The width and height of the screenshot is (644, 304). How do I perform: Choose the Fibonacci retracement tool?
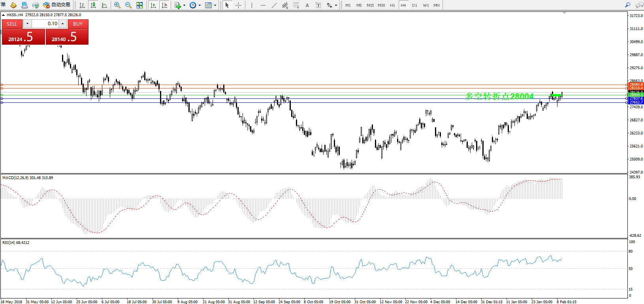pyautogui.click(x=296, y=5)
